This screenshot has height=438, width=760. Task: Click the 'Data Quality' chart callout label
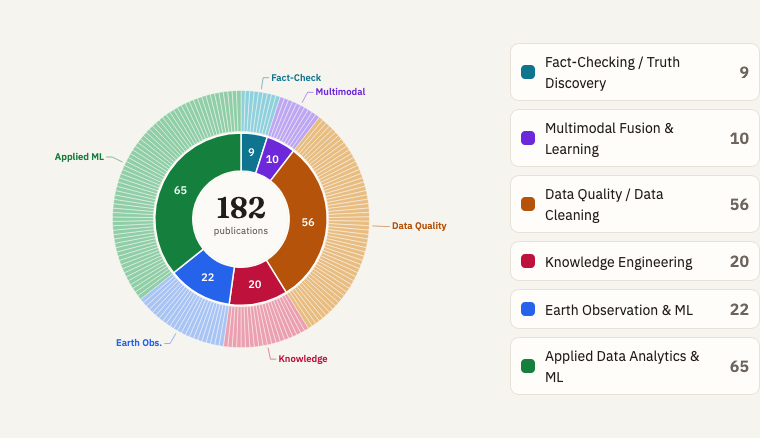pos(419,226)
